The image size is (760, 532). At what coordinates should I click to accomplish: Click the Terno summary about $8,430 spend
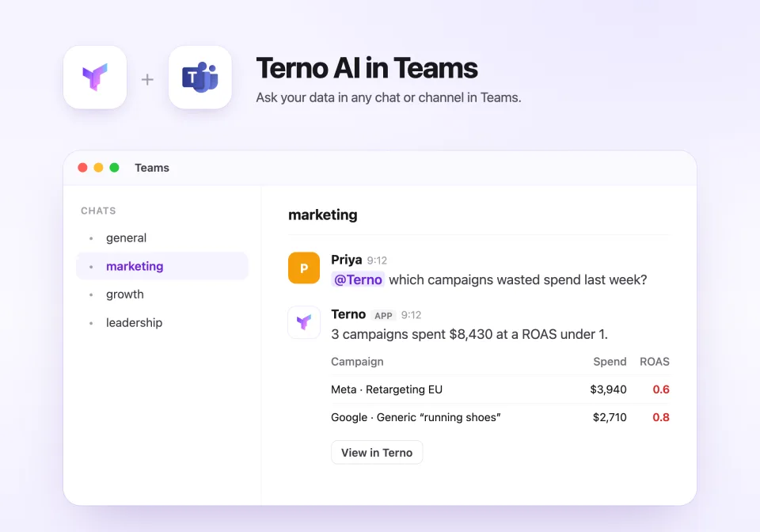[x=469, y=334]
